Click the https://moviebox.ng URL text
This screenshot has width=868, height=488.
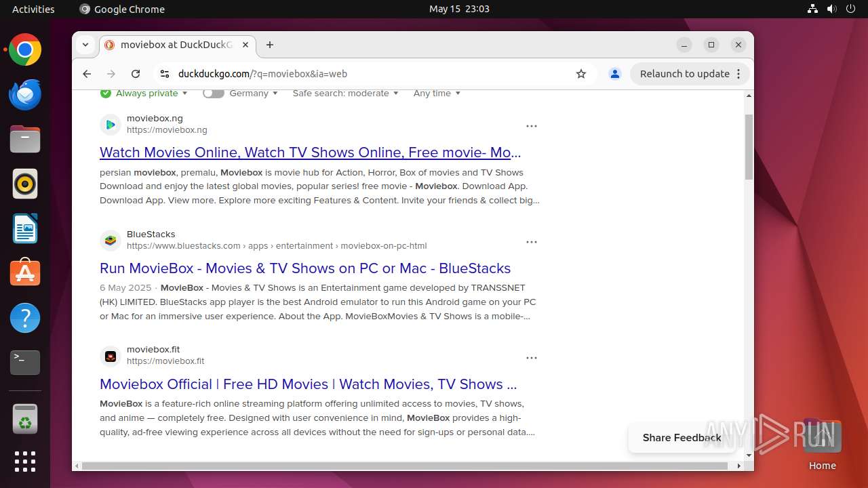167,130
